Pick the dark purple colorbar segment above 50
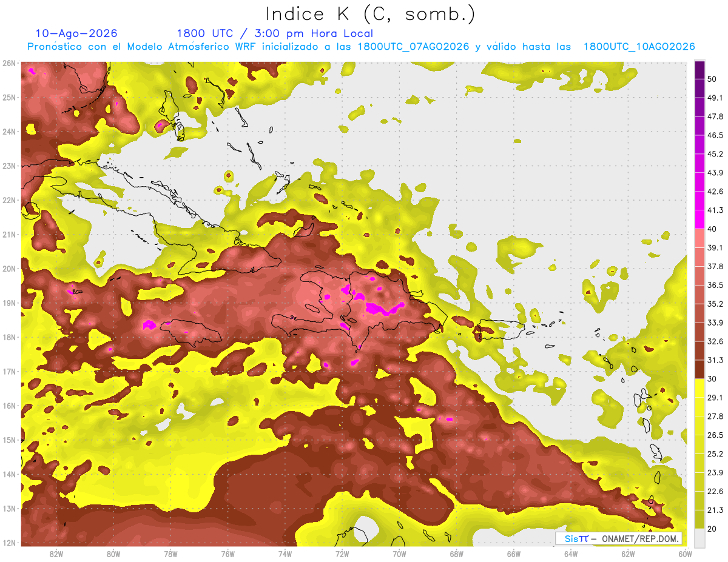The image size is (728, 562). [699, 70]
